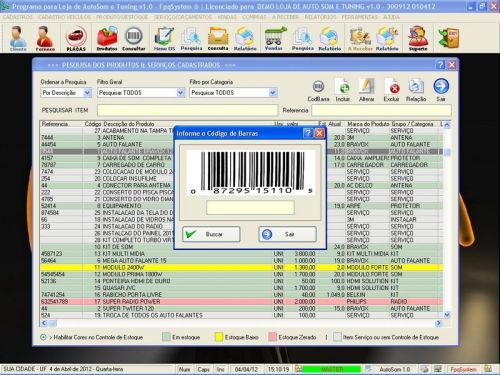Click the Placas car icon
This screenshot has height=375, width=500.
(76, 39)
